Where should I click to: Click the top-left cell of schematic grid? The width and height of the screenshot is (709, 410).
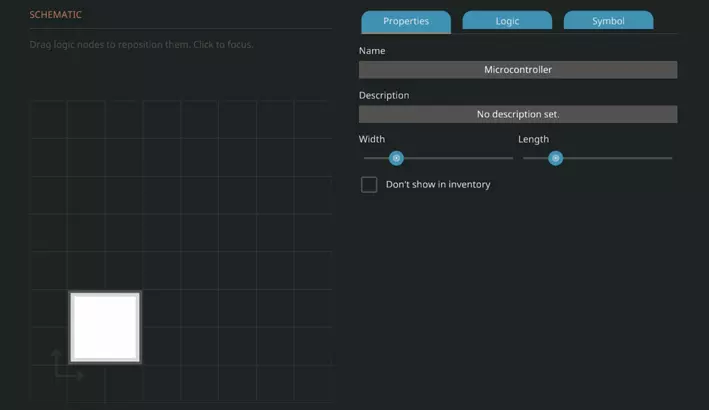click(x=49, y=119)
